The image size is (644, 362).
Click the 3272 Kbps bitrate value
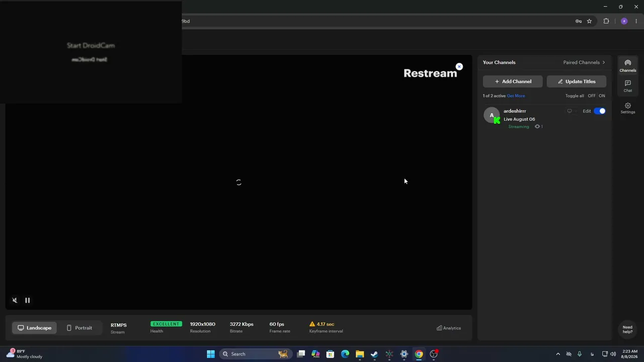click(x=242, y=324)
